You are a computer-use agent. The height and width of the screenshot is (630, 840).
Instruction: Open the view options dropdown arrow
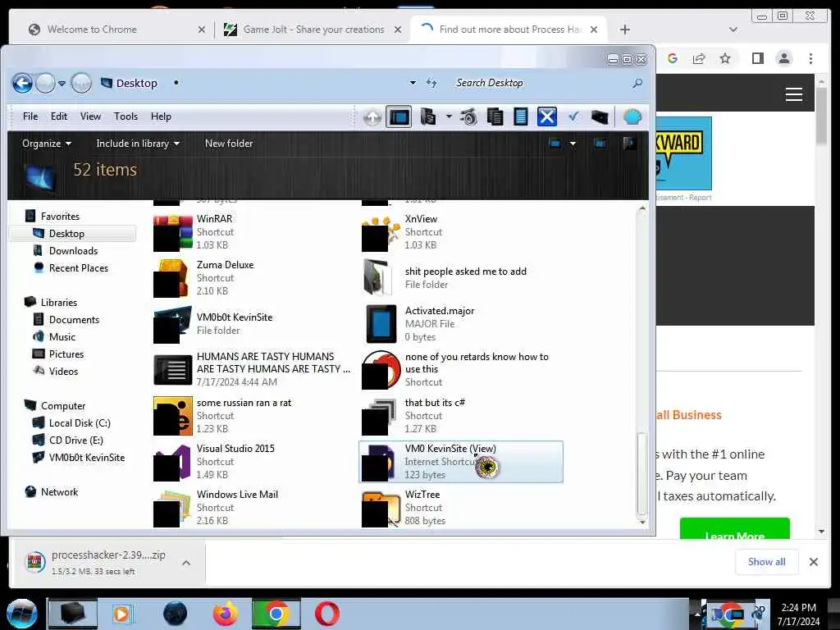573,144
